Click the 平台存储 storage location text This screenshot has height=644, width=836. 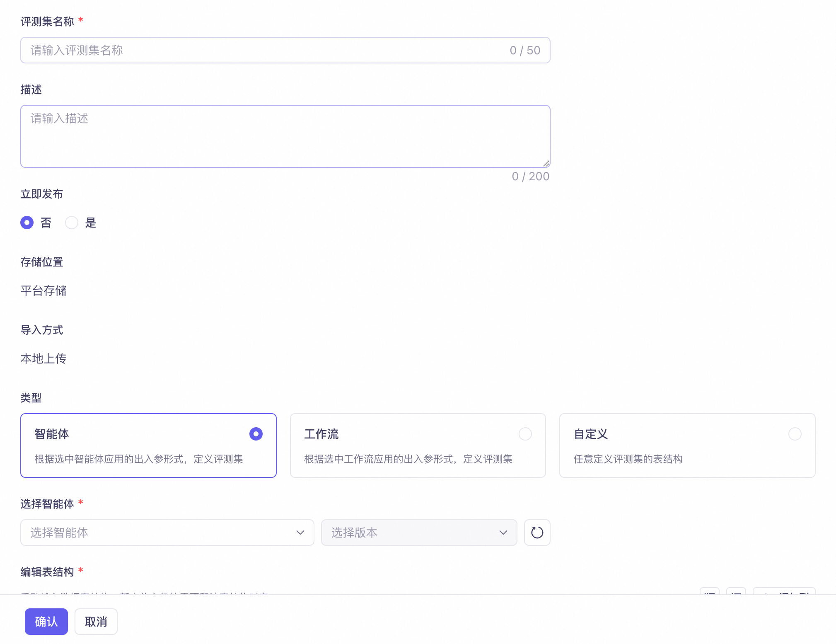[43, 291]
